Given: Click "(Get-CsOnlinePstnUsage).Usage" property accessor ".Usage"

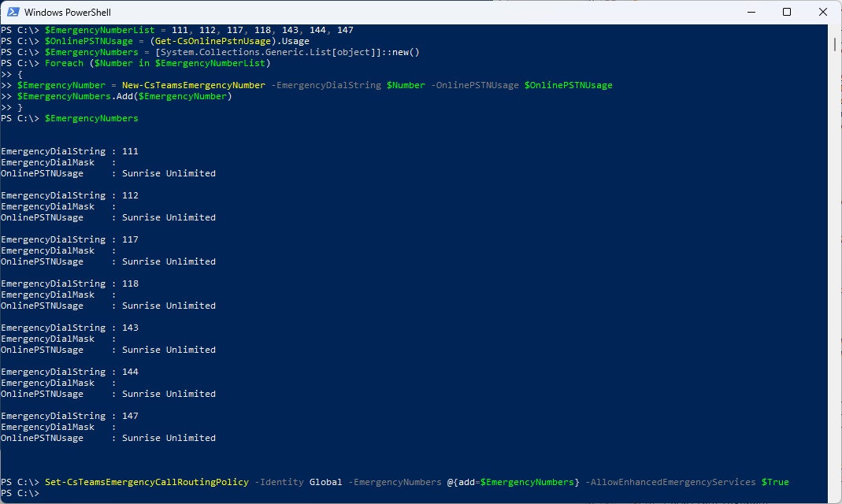Looking at the screenshot, I should click(x=293, y=41).
